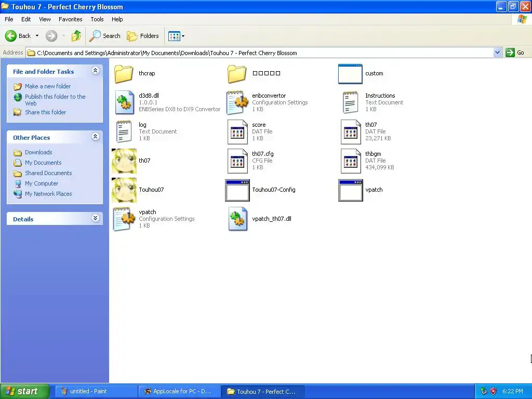
Task: Open the Windows Start menu
Action: coord(25,391)
